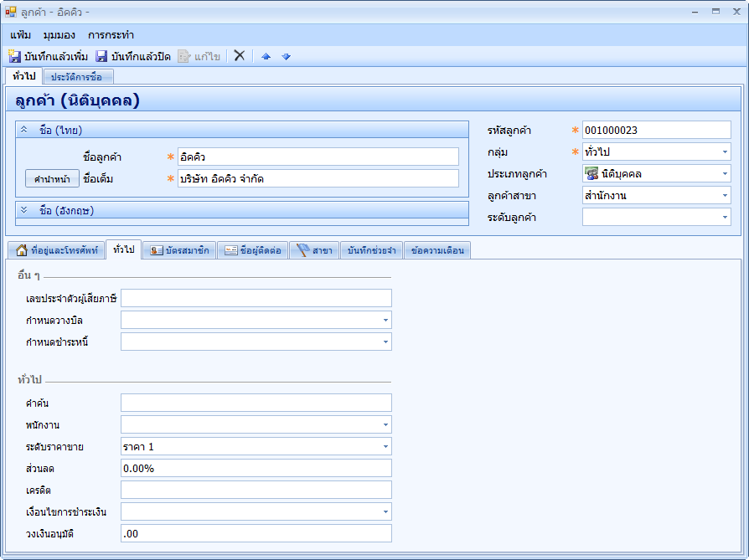
Task: Open the บันทึกช่วยจำ tab
Action: (372, 250)
